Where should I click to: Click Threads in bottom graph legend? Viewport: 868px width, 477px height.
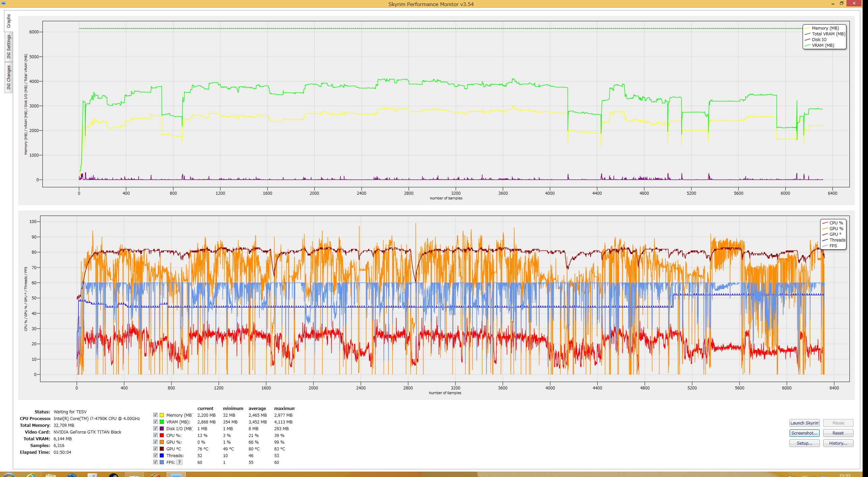point(837,240)
